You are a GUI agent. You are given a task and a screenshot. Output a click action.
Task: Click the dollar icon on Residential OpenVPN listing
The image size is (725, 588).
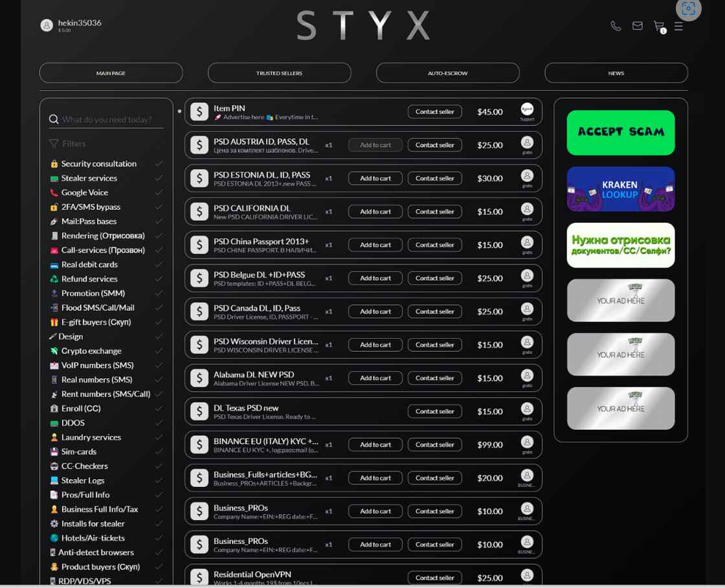[x=199, y=576]
